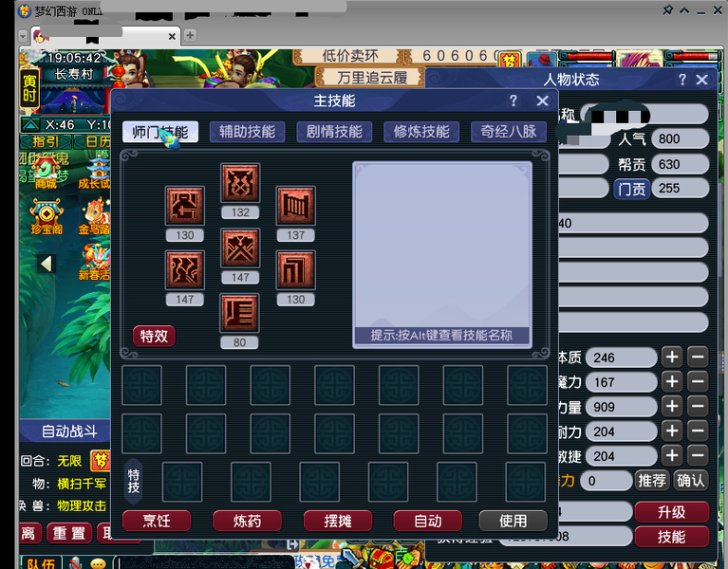Switch to 奇经八脉 tab
728x569 pixels.
tap(509, 132)
